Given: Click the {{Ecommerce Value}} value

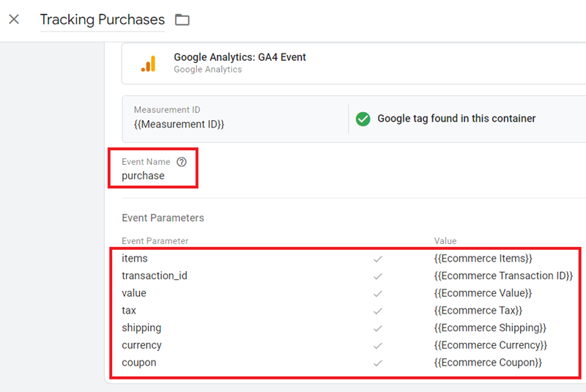Looking at the screenshot, I should tap(483, 293).
